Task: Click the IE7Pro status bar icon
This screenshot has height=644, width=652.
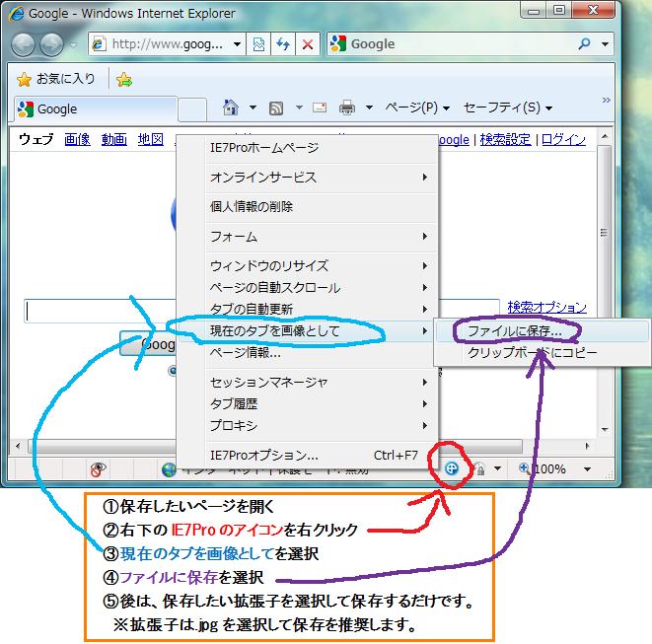Action: coord(452,468)
